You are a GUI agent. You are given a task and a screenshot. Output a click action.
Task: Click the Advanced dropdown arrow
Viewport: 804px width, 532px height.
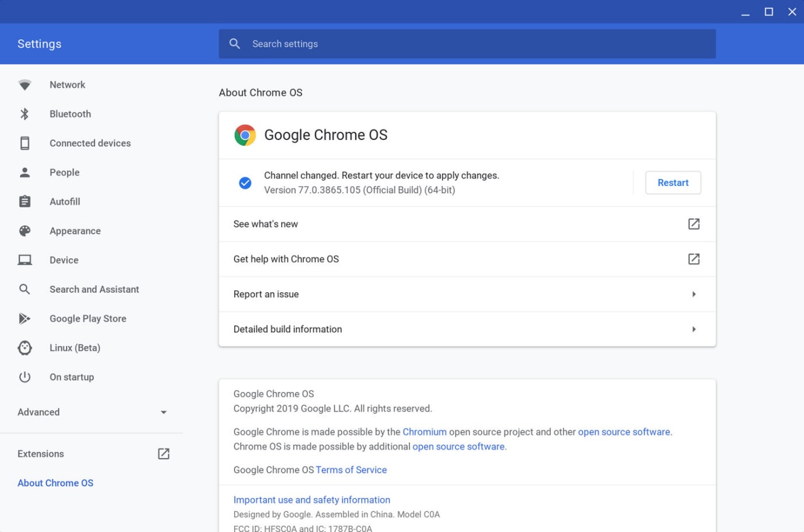163,413
